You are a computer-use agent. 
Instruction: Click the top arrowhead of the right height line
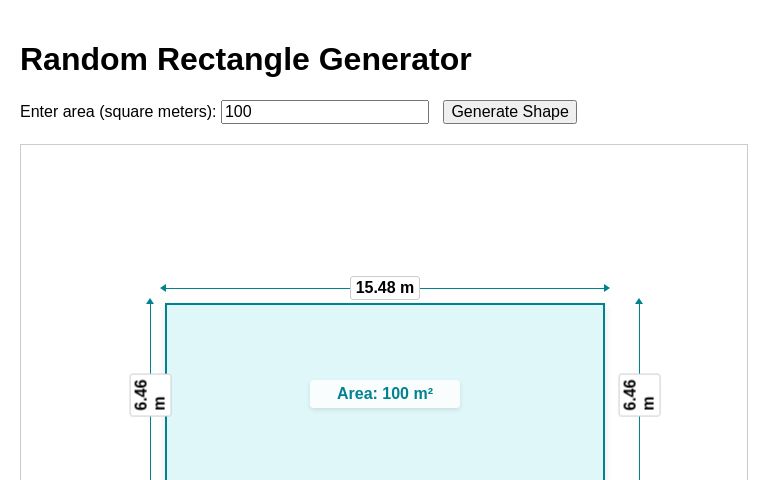click(x=639, y=301)
